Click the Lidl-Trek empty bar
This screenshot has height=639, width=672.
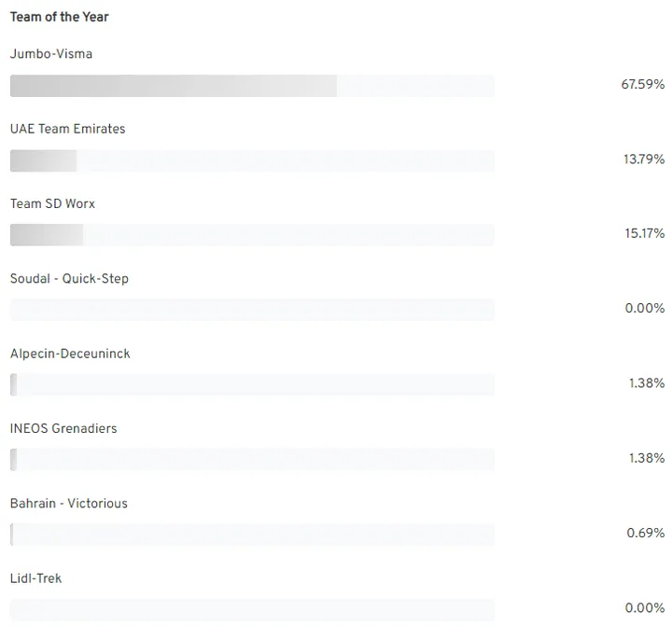(x=252, y=609)
